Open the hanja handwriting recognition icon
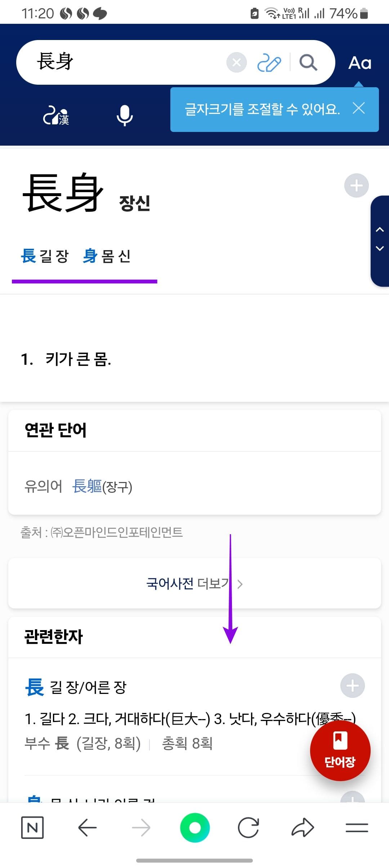 pyautogui.click(x=56, y=115)
